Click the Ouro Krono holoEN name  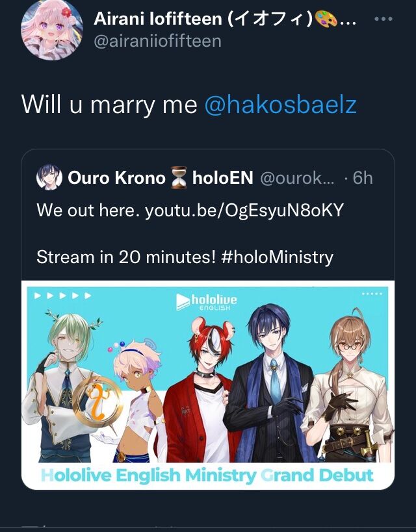pyautogui.click(x=161, y=177)
